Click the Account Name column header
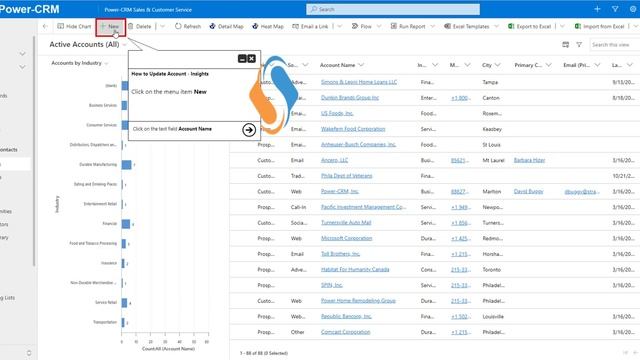The width and height of the screenshot is (640, 360). (337, 65)
